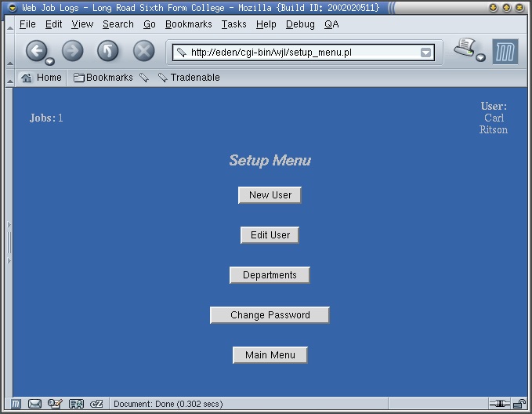The width and height of the screenshot is (532, 414).
Task: Open the Tradenable bookmark
Action: pos(189,78)
